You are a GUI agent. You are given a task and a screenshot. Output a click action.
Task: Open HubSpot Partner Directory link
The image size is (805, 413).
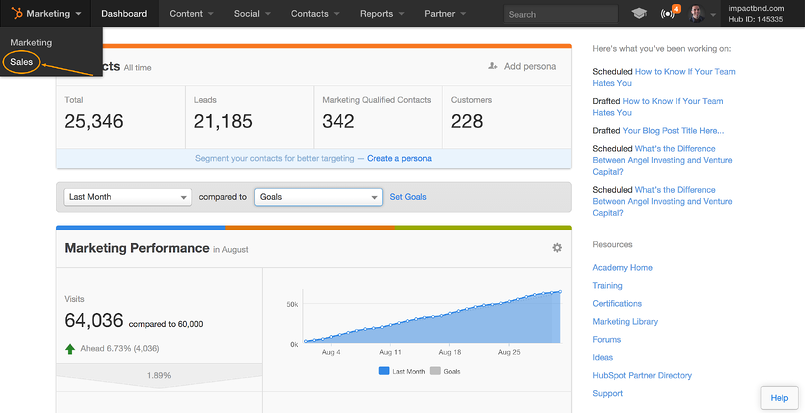[x=642, y=376]
